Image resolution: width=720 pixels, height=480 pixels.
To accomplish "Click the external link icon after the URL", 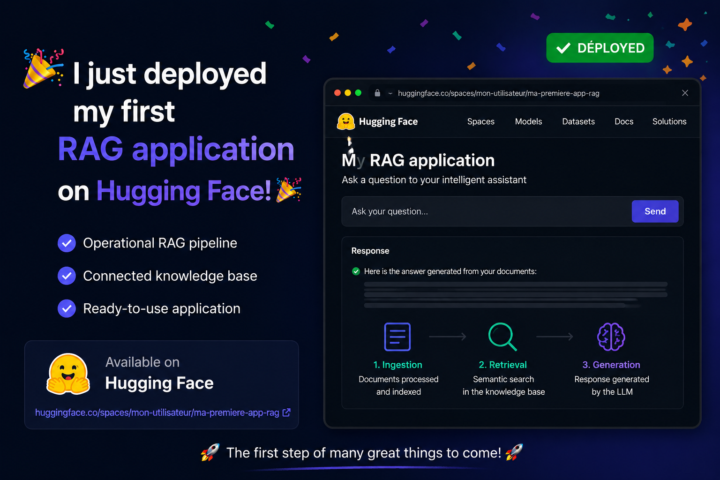I will 287,412.
